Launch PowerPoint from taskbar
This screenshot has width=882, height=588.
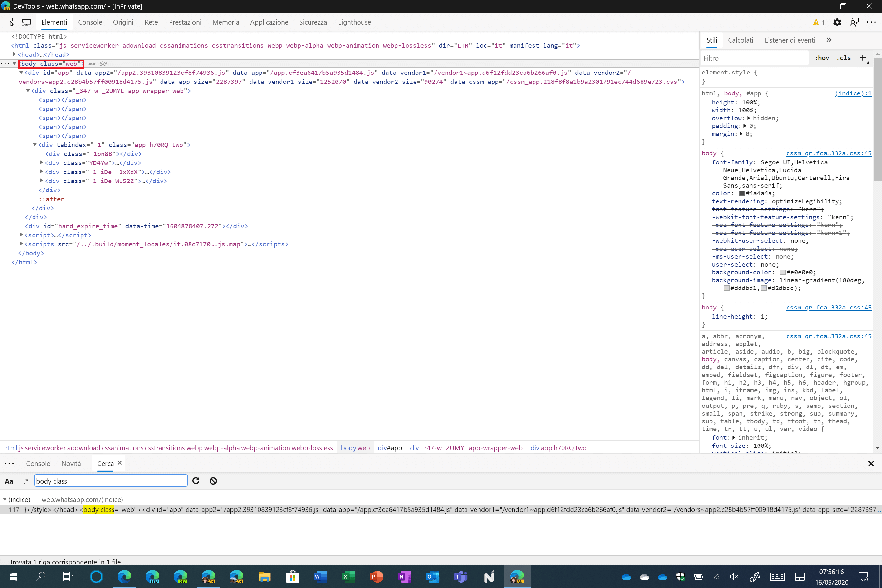[376, 576]
